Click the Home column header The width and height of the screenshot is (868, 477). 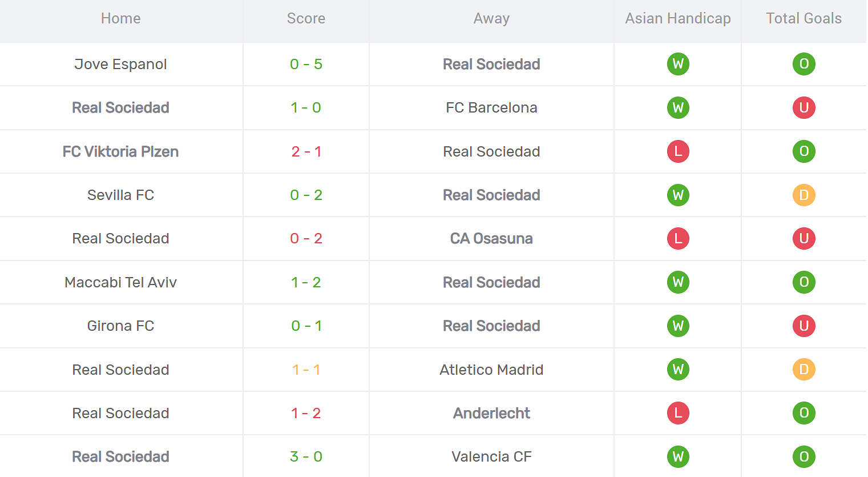coord(120,18)
